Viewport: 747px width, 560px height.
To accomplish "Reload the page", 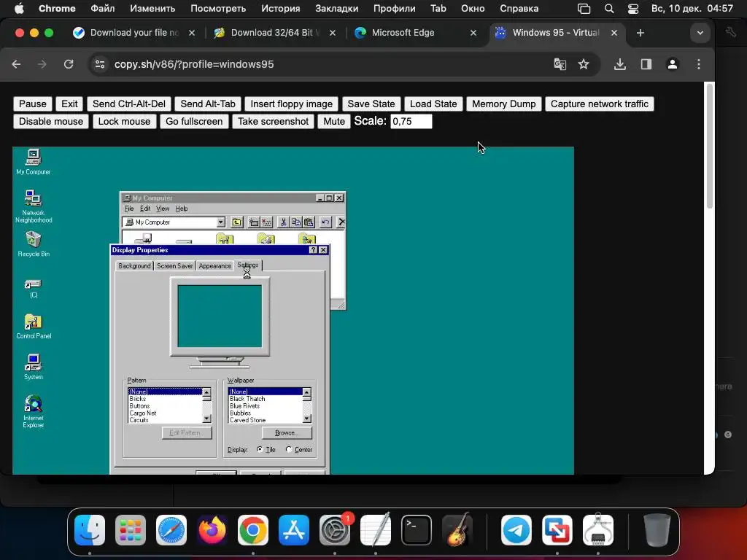I will pyautogui.click(x=69, y=64).
